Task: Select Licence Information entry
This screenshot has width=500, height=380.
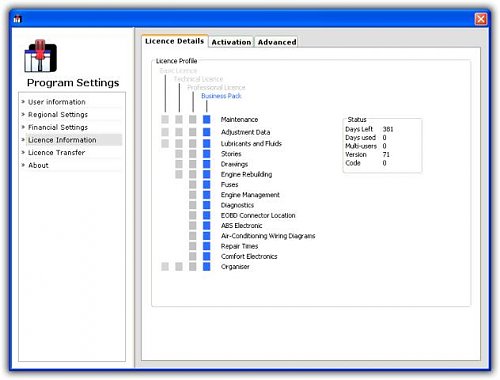Action: (62, 140)
